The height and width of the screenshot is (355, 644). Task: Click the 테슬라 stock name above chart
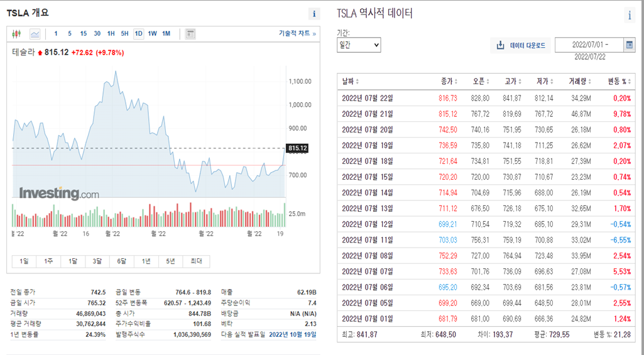pyautogui.click(x=23, y=52)
